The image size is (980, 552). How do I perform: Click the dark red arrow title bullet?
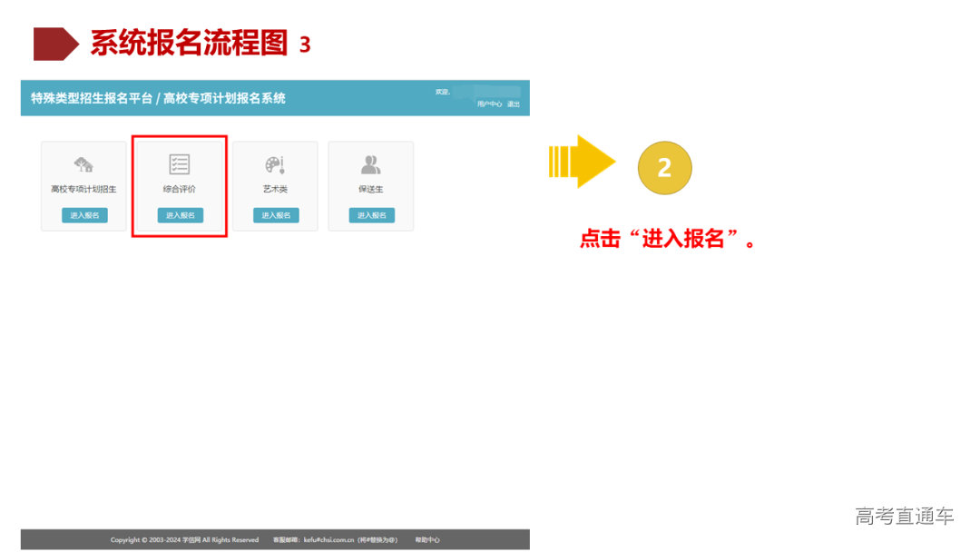pyautogui.click(x=56, y=41)
